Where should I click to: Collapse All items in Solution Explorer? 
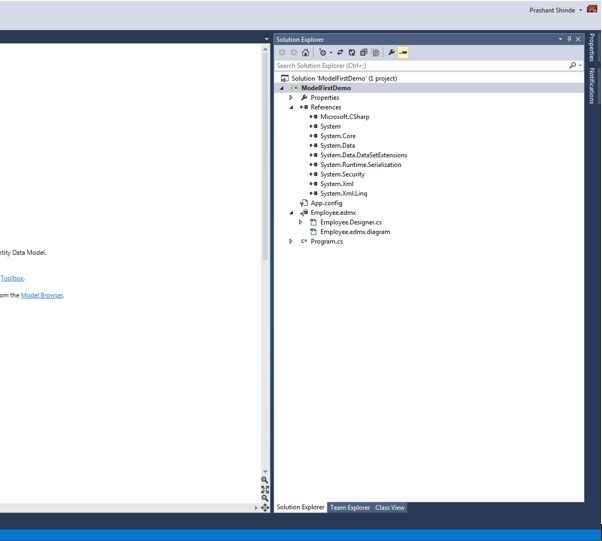click(364, 53)
